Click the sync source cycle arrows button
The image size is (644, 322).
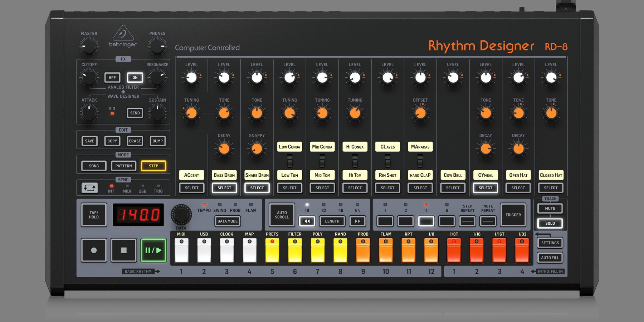click(x=89, y=188)
